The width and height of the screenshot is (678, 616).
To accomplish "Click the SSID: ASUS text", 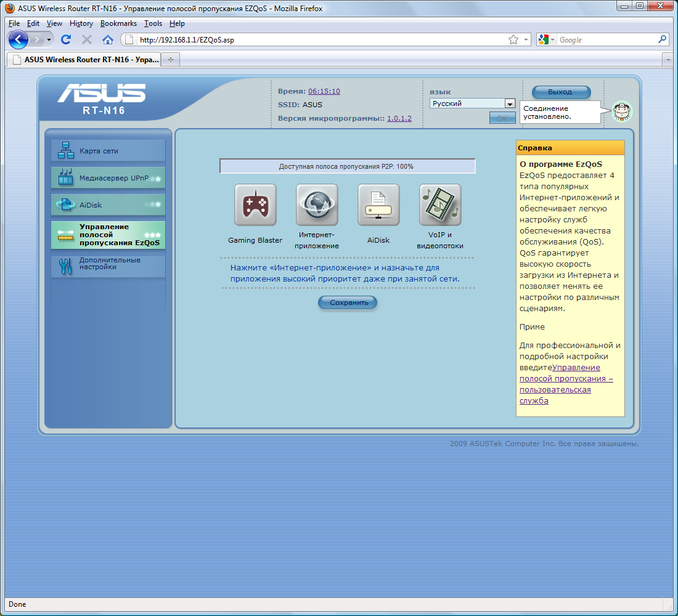I will 300,105.
